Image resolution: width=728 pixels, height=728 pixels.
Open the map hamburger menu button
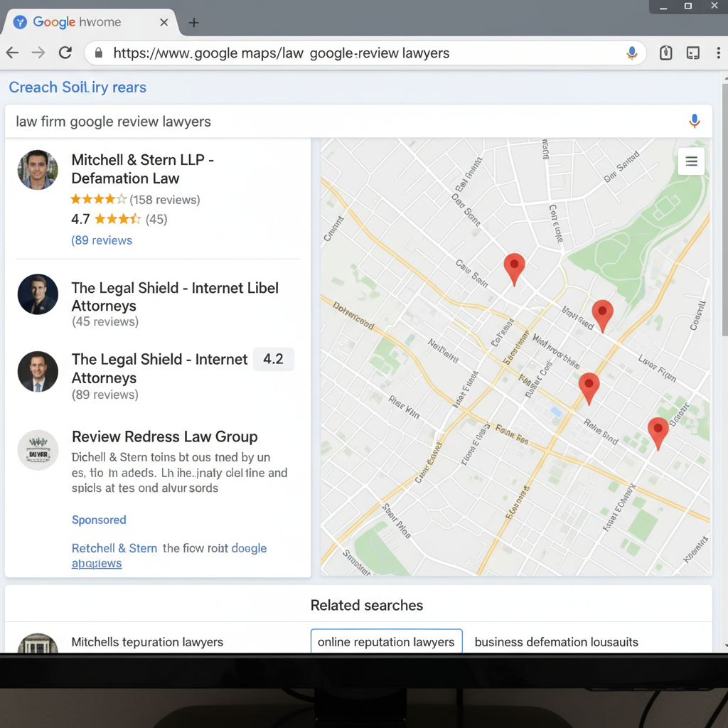click(691, 161)
